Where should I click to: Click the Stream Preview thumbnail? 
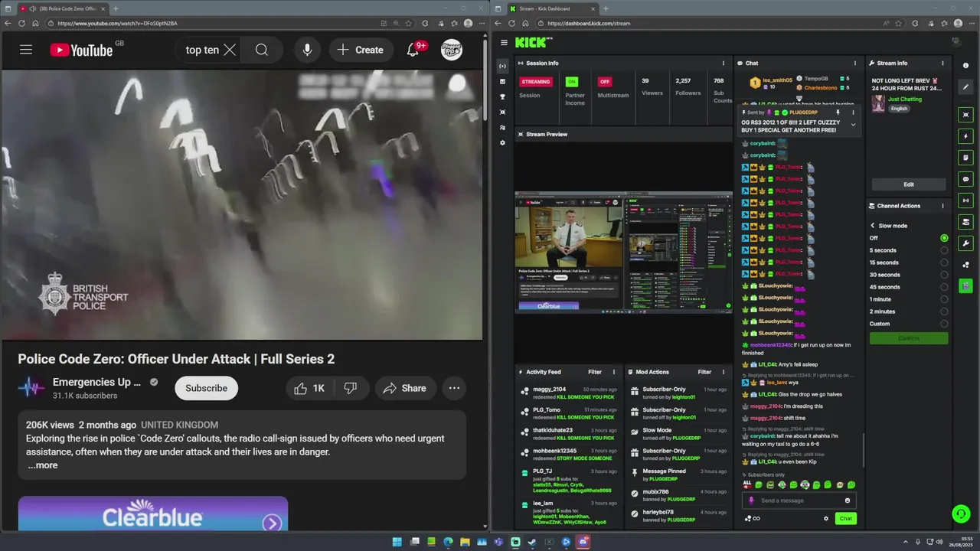point(623,252)
